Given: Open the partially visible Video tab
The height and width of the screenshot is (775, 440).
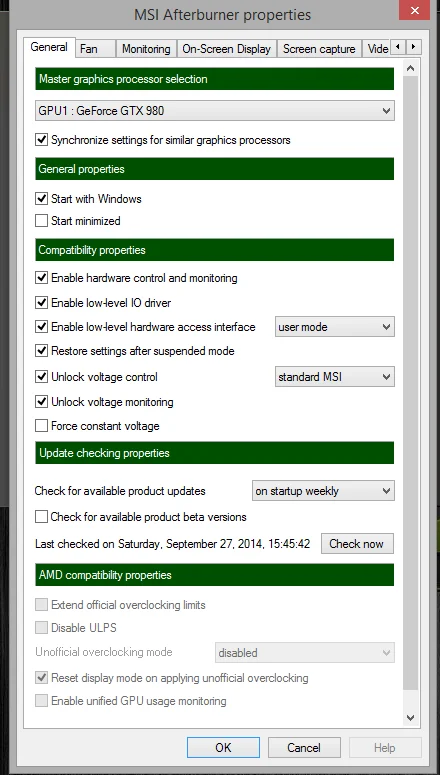Looking at the screenshot, I should 377,49.
